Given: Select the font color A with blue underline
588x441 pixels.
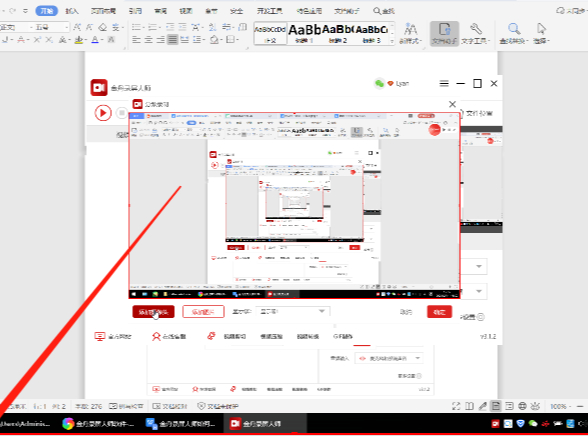Looking at the screenshot, I should pyautogui.click(x=95, y=40).
